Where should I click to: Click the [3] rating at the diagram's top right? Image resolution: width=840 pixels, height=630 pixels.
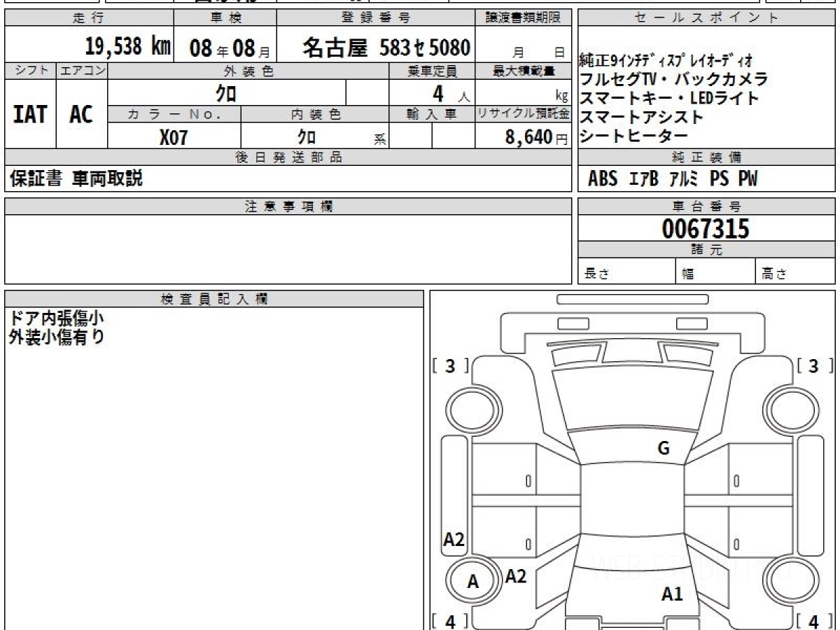813,365
